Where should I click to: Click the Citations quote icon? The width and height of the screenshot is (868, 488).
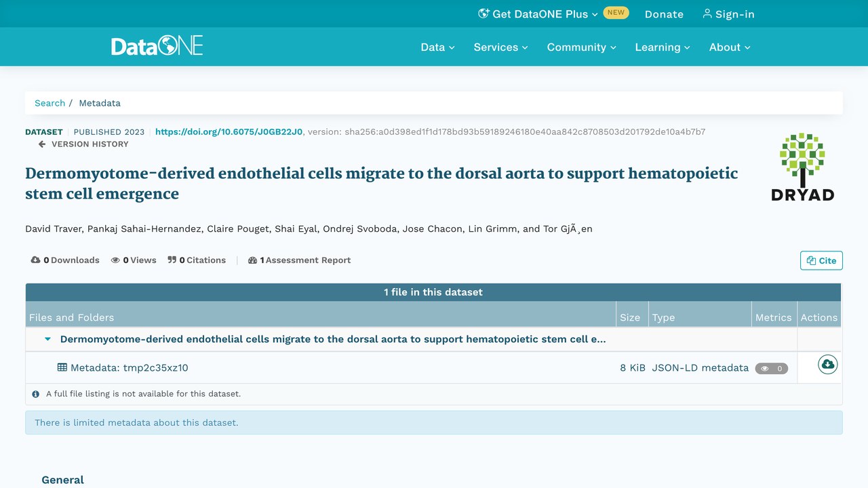click(x=172, y=260)
